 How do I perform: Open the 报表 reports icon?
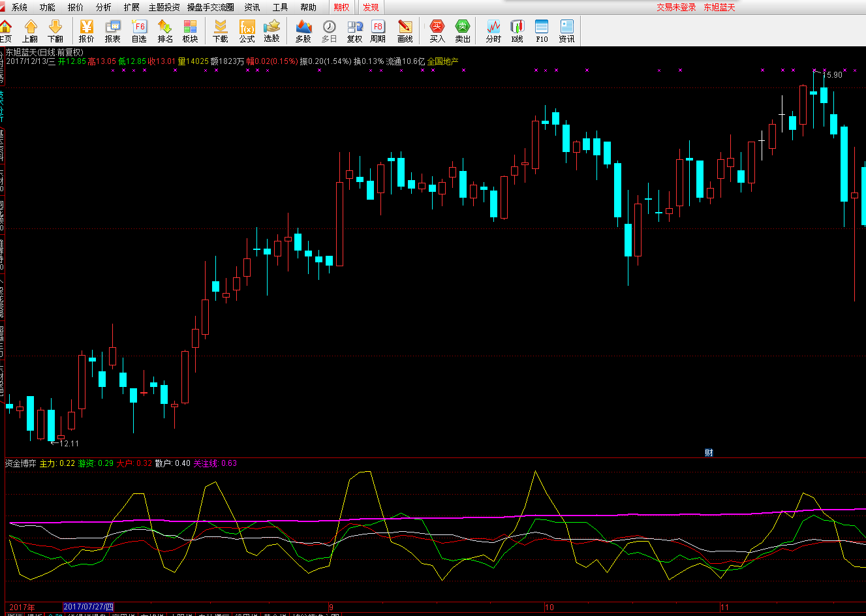point(113,31)
